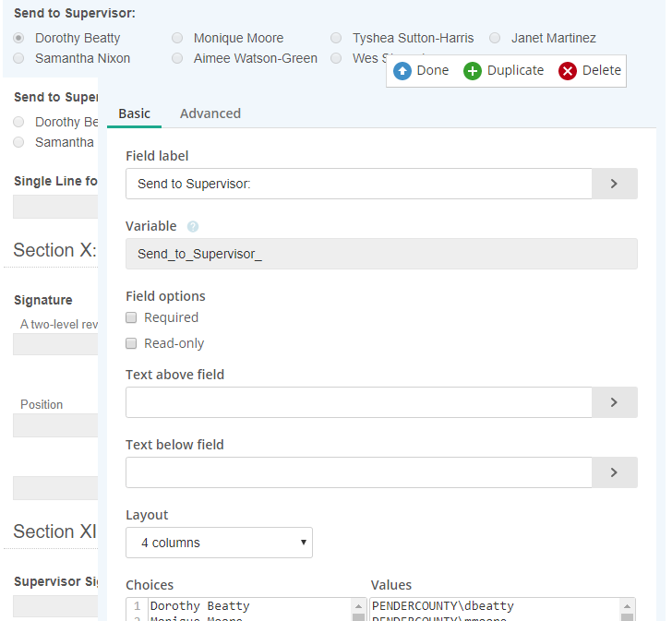Click the blue Done arrow icon
Screen dimensions: 672x621
402,71
